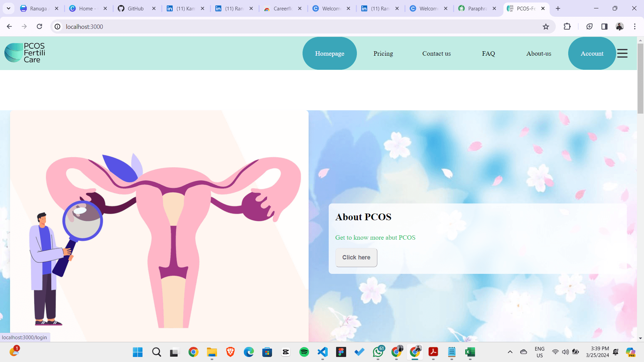Open Visual Studio Code from the taskbar

coord(323,352)
